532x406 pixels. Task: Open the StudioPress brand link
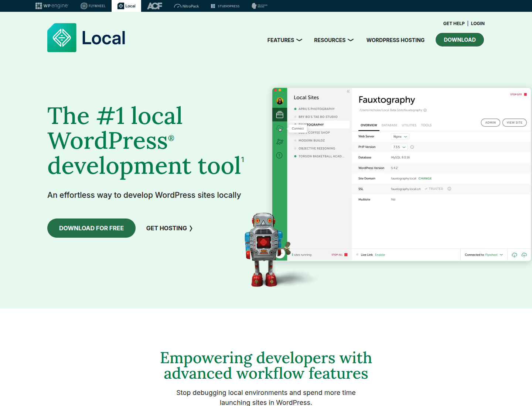[x=225, y=6]
